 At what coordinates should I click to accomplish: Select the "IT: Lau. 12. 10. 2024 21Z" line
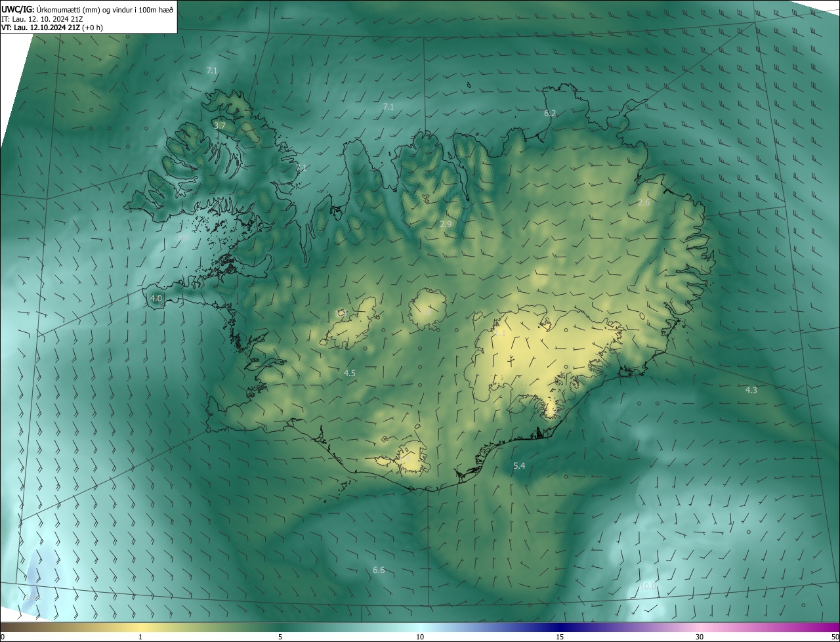[x=42, y=18]
